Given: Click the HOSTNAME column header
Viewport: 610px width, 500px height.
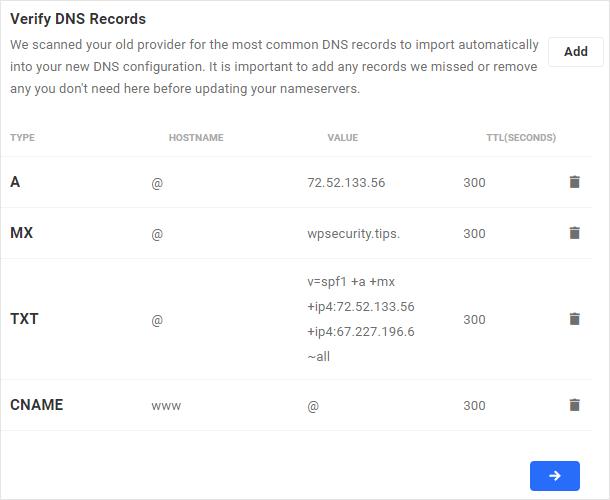Looking at the screenshot, I should [x=196, y=138].
